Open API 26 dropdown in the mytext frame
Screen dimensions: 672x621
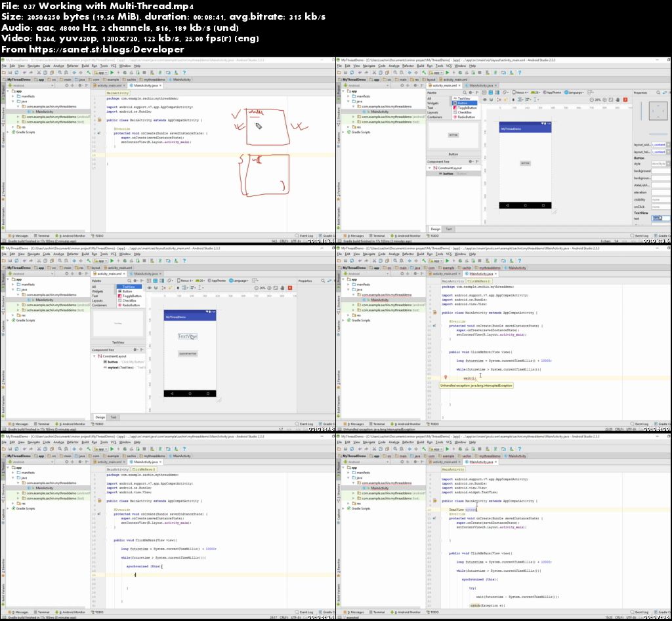coord(201,281)
